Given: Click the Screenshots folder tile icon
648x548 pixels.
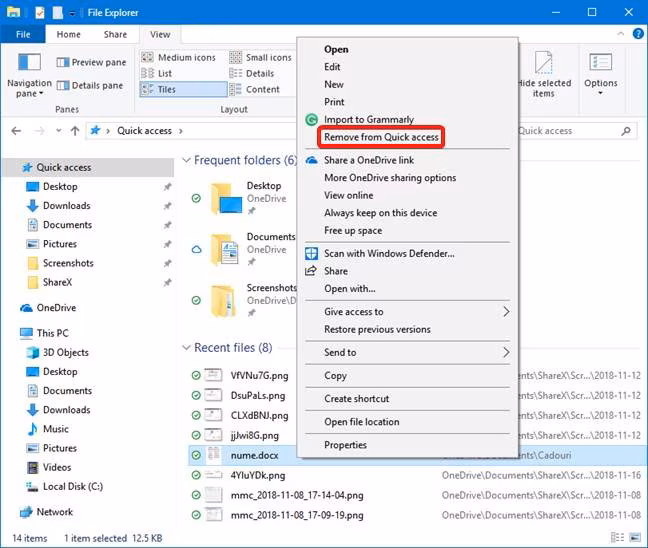Looking at the screenshot, I should 223,301.
